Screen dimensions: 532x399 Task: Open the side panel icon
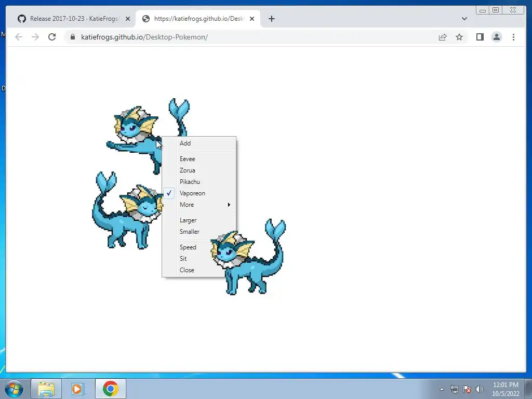click(480, 37)
